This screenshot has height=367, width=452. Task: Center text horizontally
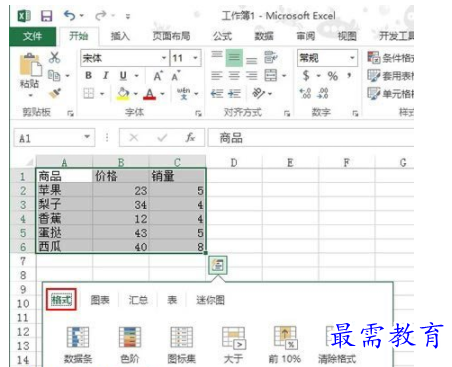click(234, 76)
